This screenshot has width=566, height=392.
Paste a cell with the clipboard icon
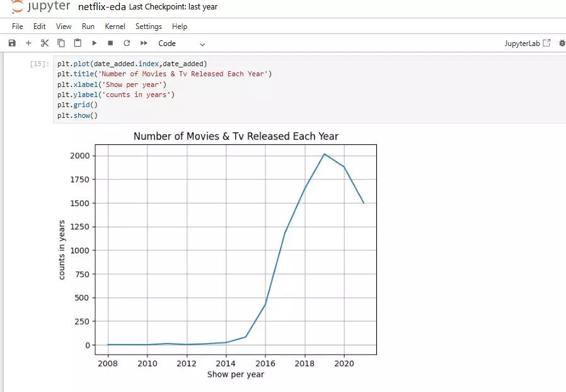(77, 43)
